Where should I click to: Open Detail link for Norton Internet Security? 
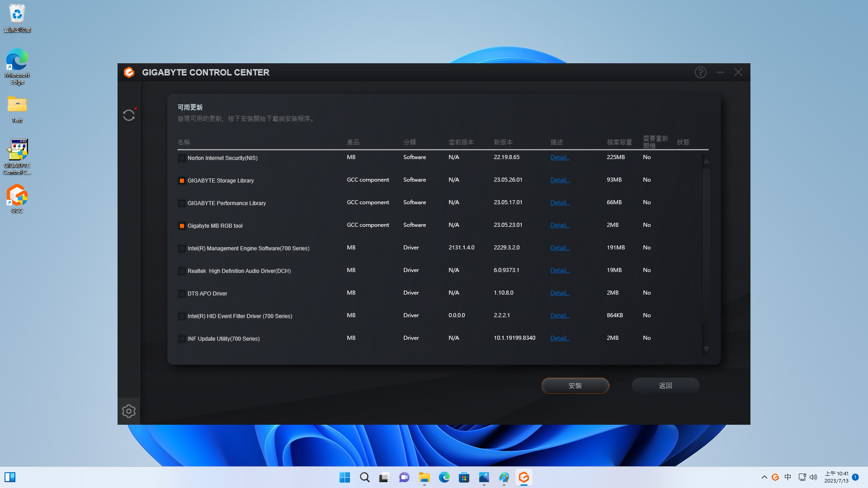[560, 157]
